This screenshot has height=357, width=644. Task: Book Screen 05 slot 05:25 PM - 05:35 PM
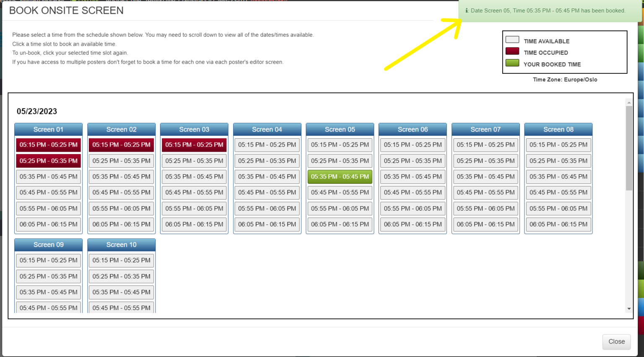[340, 160]
